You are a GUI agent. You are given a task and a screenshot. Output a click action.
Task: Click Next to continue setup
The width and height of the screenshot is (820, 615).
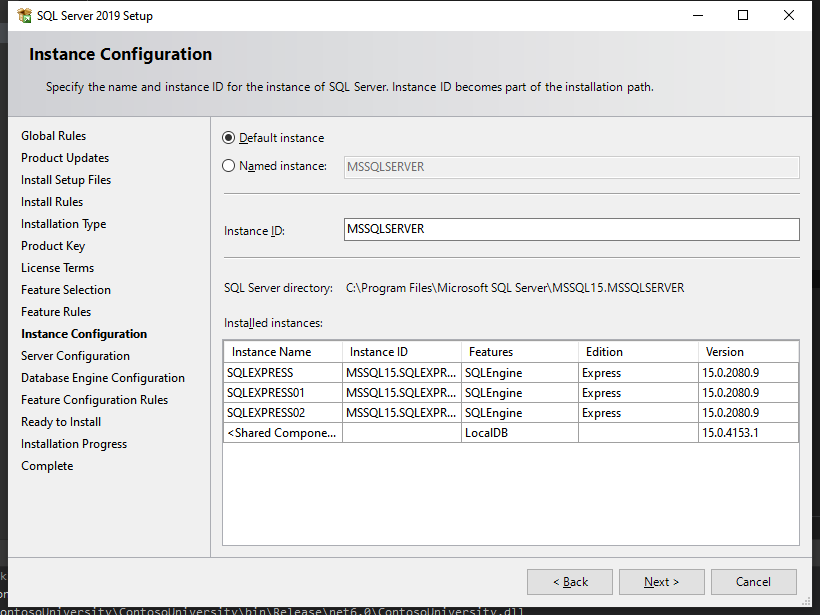(661, 582)
